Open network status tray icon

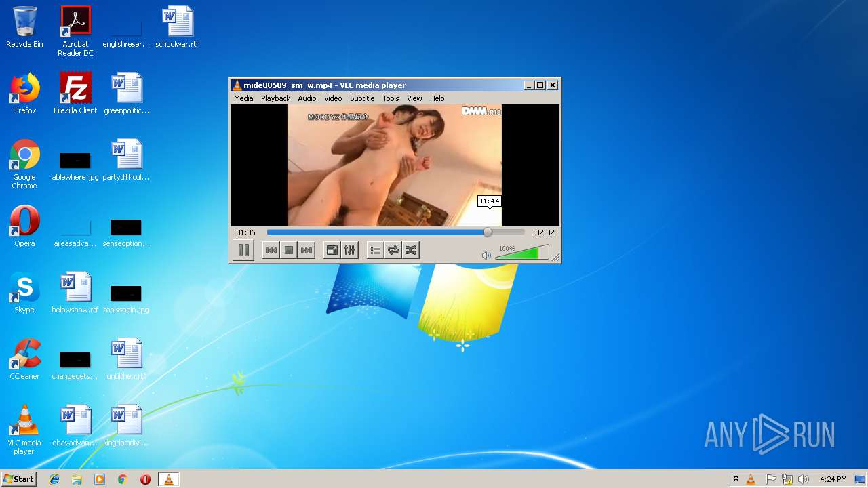pos(787,479)
